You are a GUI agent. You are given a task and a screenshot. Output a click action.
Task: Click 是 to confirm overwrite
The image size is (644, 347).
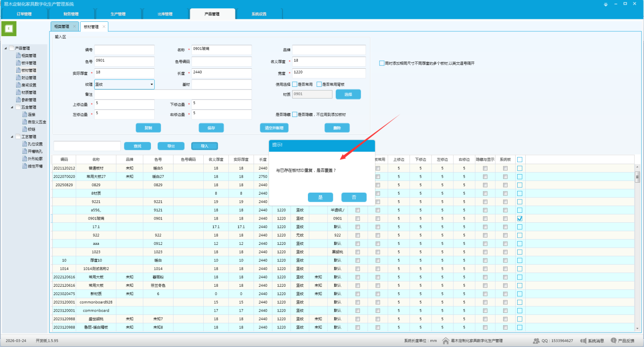click(320, 197)
